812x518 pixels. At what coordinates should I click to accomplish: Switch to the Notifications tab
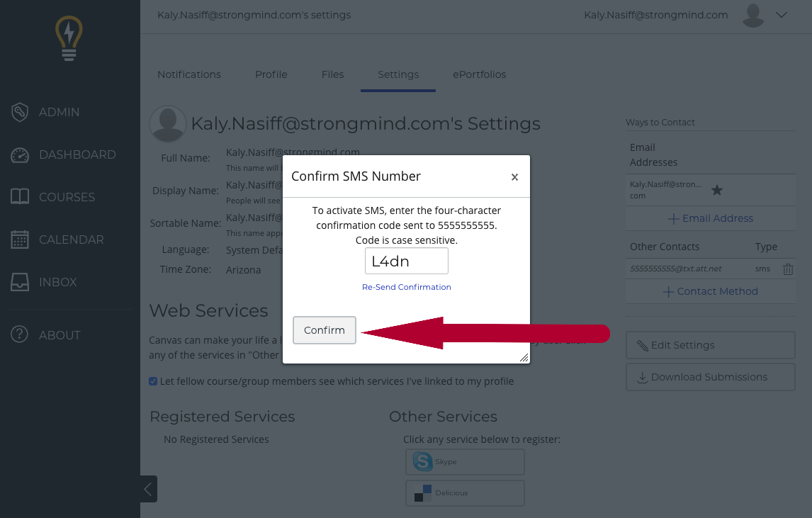point(189,74)
